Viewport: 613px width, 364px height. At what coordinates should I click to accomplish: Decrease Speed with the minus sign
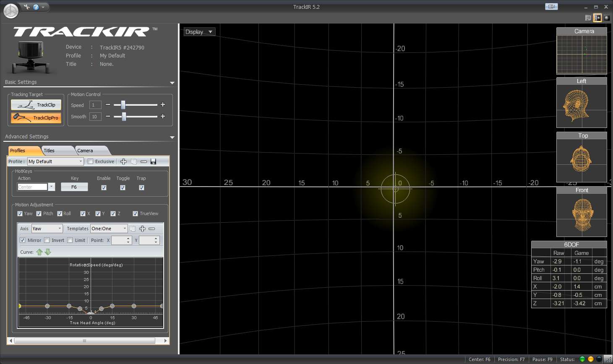click(108, 105)
